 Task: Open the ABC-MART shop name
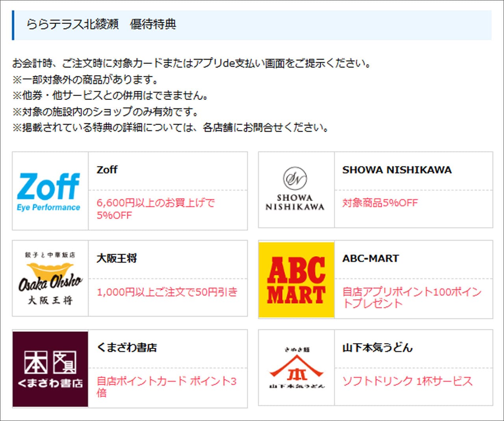[x=371, y=259]
